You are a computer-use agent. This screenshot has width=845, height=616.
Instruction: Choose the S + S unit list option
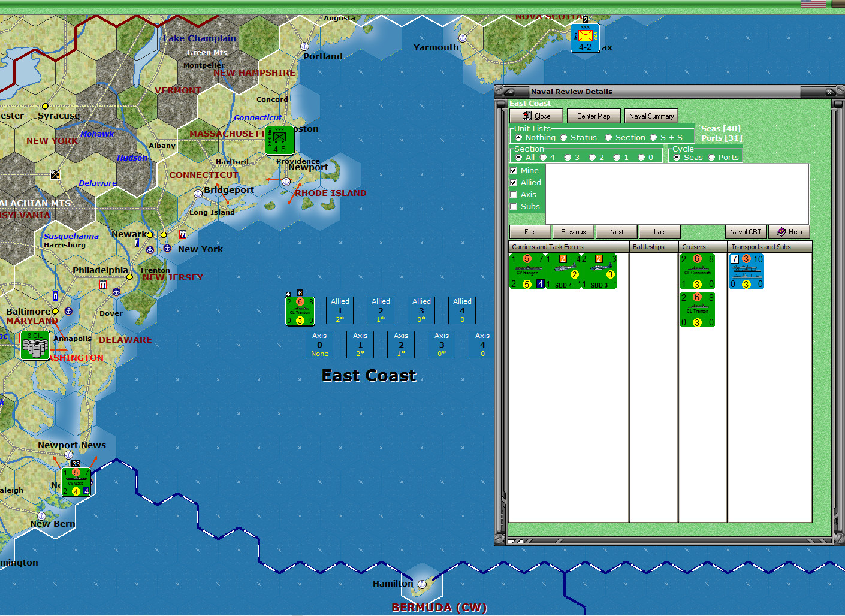click(x=654, y=138)
